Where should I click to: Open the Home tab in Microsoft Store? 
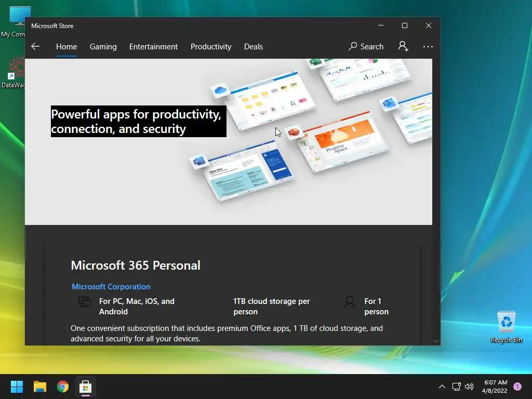66,46
